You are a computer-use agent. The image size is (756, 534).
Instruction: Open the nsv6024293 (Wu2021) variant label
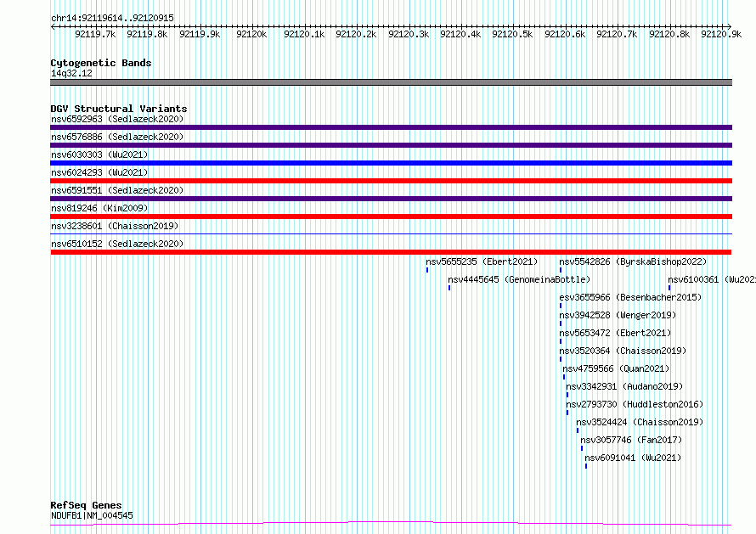pos(99,172)
